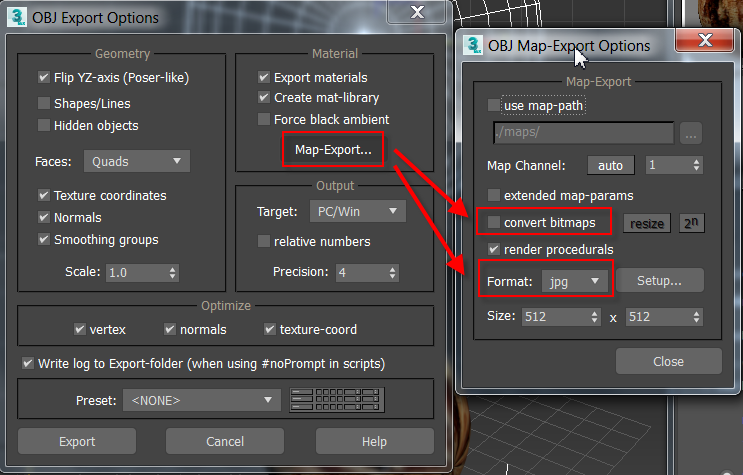Toggle Flip YZ-axis (Poser-like) checkbox
The height and width of the screenshot is (475, 743).
[44, 77]
